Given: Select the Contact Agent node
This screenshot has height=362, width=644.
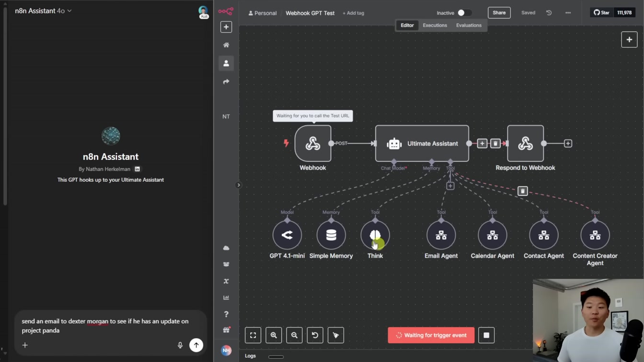Looking at the screenshot, I should tap(544, 235).
